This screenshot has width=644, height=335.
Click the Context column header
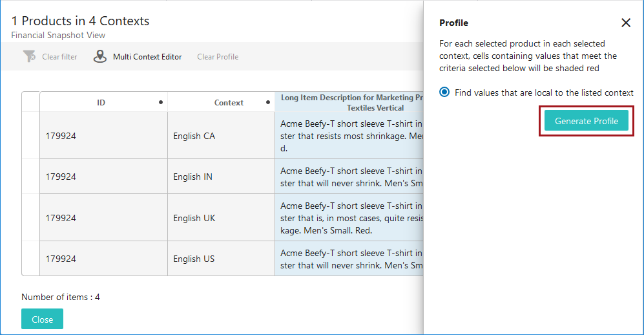tap(229, 102)
